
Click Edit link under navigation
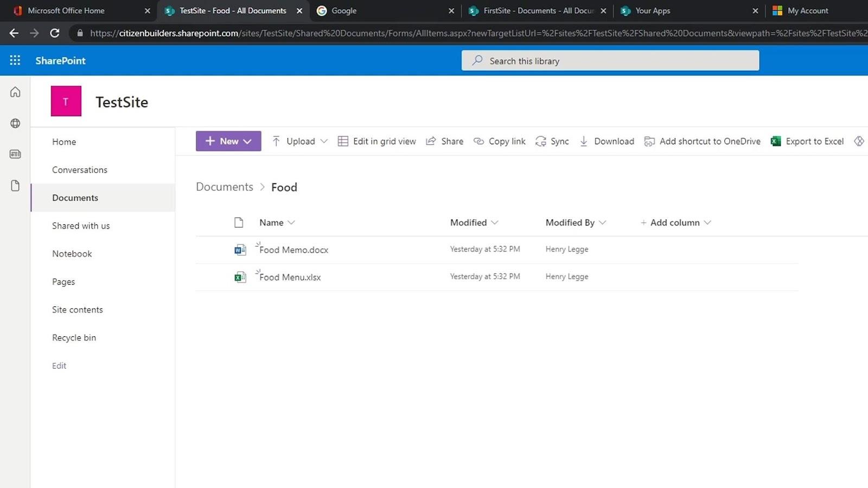[59, 366]
